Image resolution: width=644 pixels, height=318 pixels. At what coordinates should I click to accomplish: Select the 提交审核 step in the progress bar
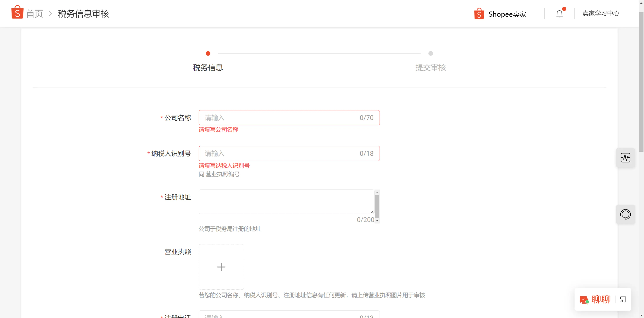click(430, 68)
